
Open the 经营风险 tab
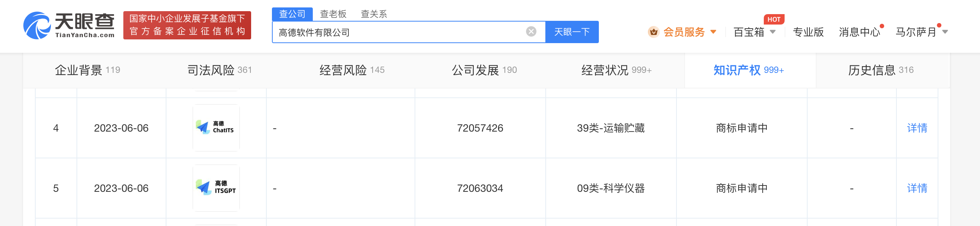coord(352,70)
